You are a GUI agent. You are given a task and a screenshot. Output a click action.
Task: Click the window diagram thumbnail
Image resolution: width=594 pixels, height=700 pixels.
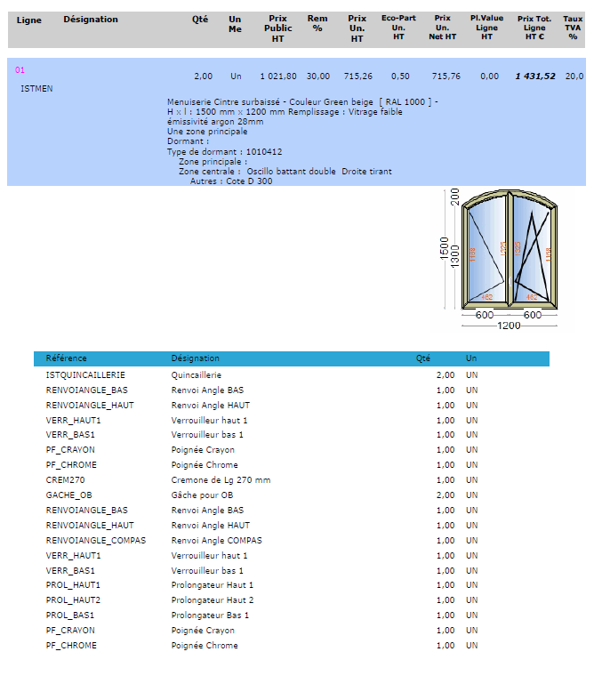tap(503, 258)
